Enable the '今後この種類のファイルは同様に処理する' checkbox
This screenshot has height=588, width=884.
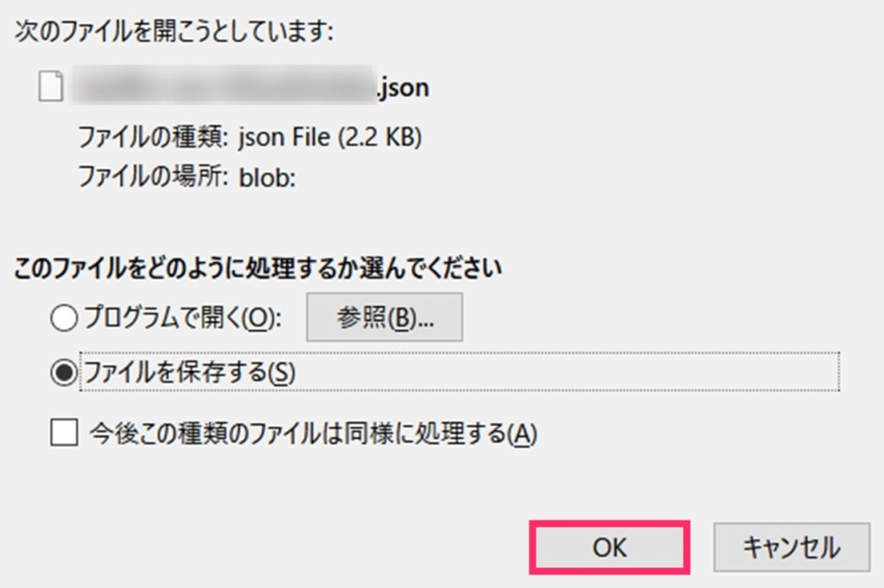pos(64,433)
